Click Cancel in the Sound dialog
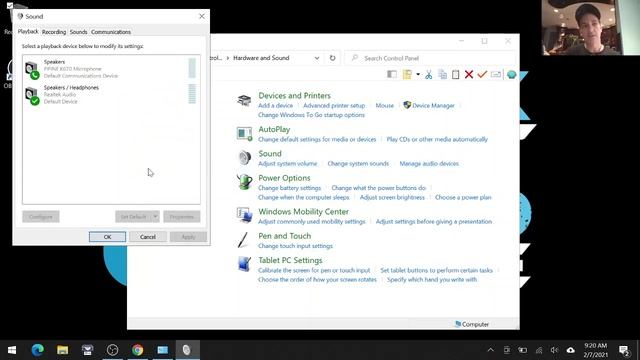640x360 pixels. coord(148,237)
